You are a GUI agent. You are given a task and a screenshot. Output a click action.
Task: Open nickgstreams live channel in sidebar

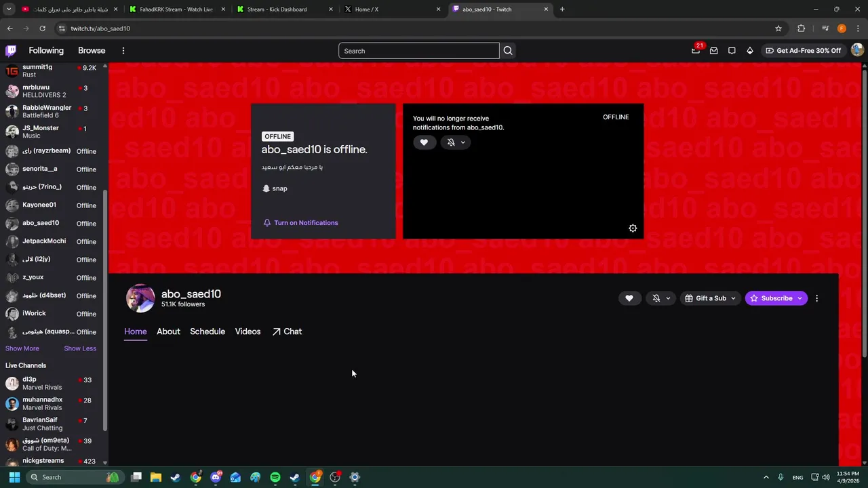point(51,461)
